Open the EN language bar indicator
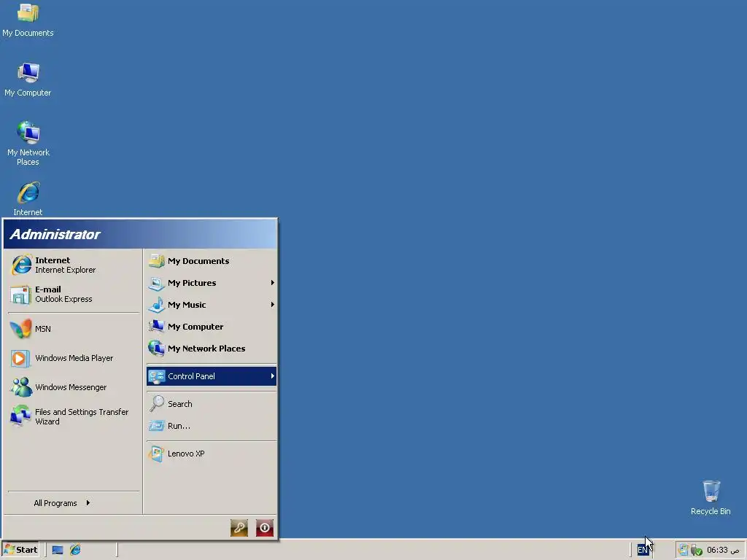This screenshot has height=560, width=747. (643, 550)
